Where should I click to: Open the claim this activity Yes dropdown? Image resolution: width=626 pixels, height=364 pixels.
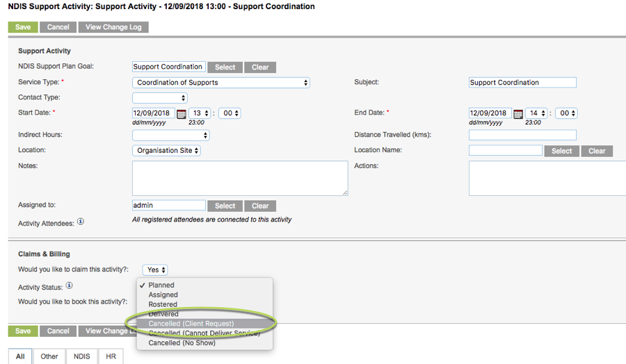point(155,270)
